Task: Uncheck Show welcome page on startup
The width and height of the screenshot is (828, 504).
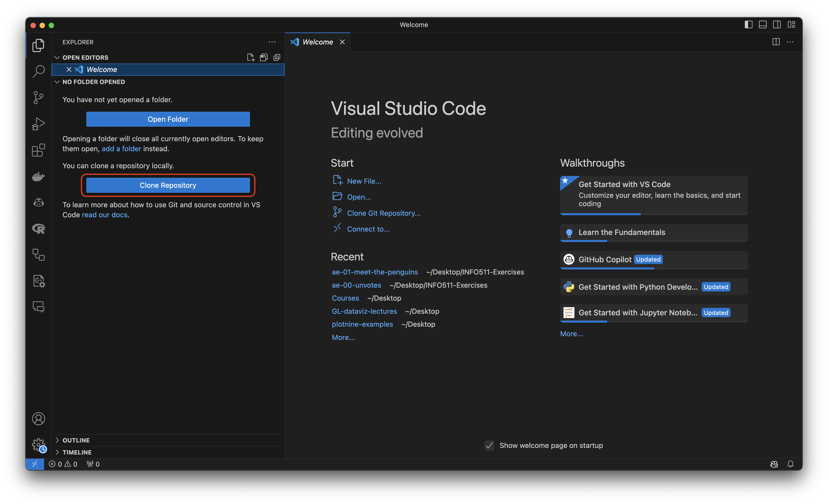Action: coord(489,446)
